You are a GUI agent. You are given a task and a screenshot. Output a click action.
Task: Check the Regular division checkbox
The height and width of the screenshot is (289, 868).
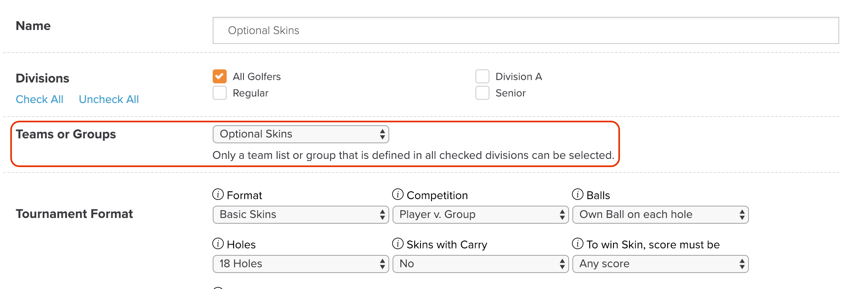(220, 93)
